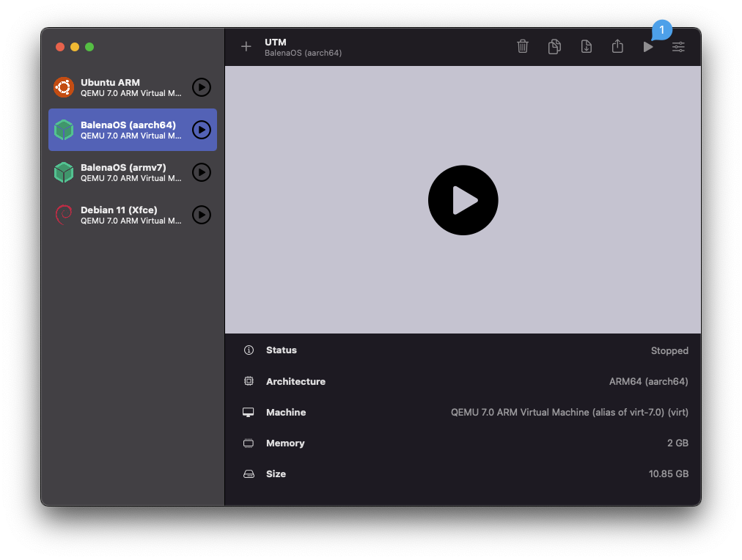Click the 'ARM64 (aarch64)' architecture value
Image resolution: width=742 pixels, height=560 pixels.
point(648,381)
